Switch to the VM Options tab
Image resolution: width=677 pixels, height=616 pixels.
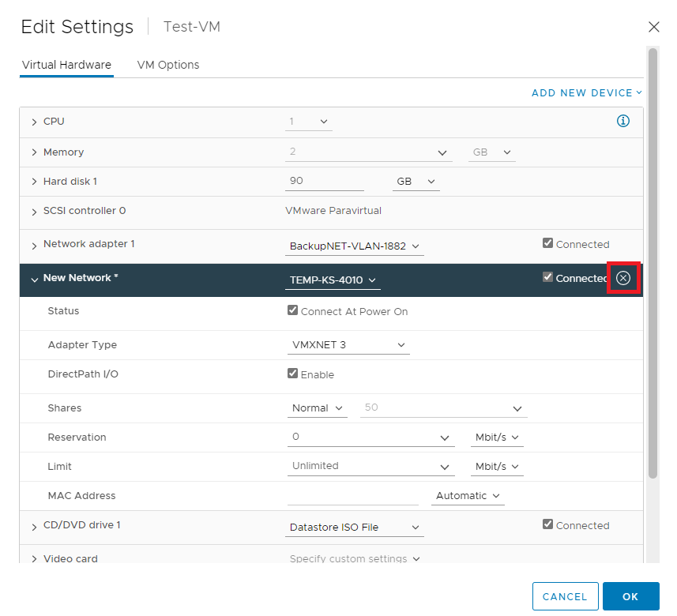168,65
